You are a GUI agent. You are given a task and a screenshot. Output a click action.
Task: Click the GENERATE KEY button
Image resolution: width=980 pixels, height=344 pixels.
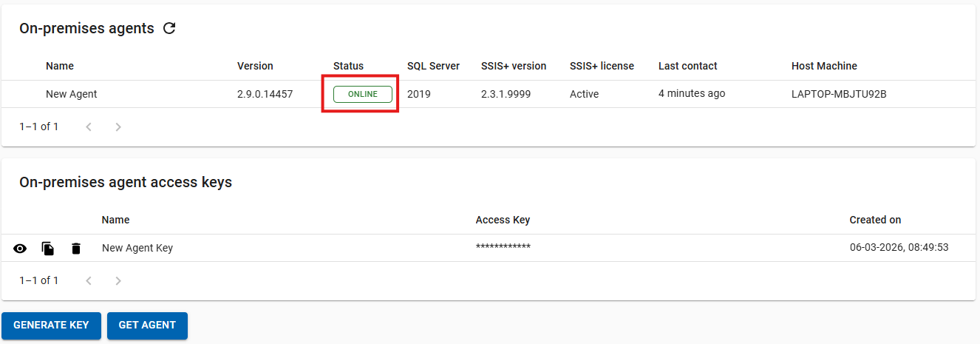pyautogui.click(x=51, y=326)
